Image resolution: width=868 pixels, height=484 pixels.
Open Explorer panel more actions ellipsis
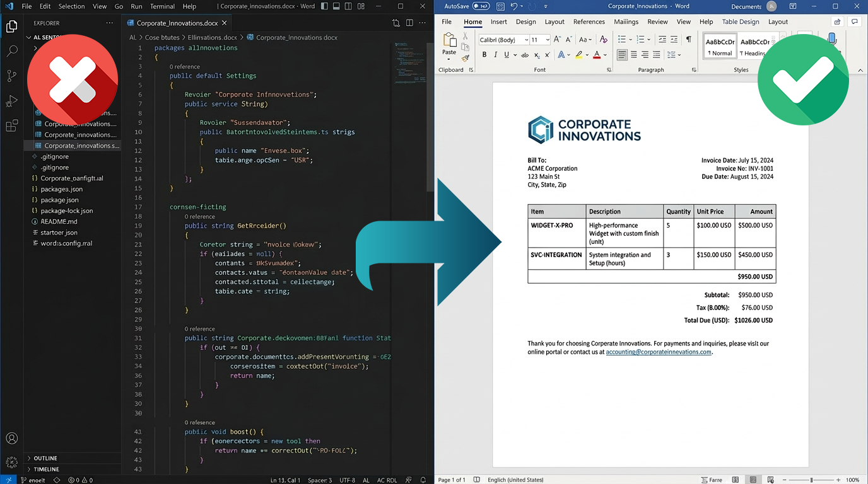110,23
